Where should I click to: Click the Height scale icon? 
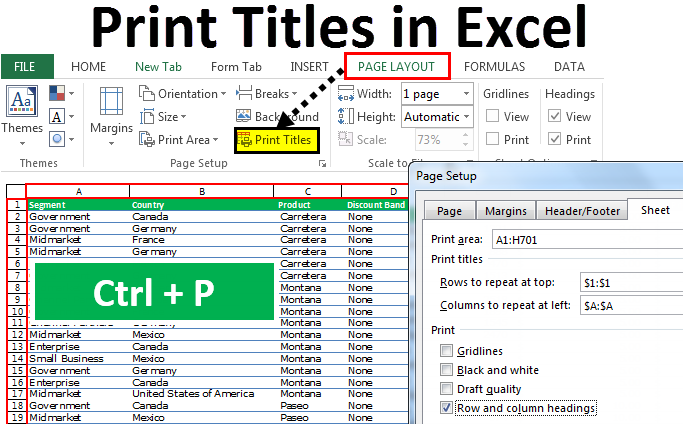[x=346, y=116]
